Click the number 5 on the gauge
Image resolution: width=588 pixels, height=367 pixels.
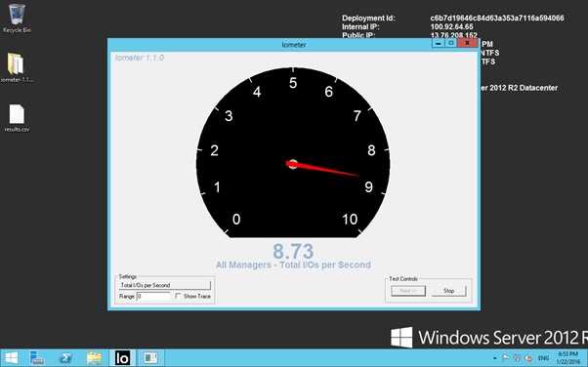(x=293, y=83)
